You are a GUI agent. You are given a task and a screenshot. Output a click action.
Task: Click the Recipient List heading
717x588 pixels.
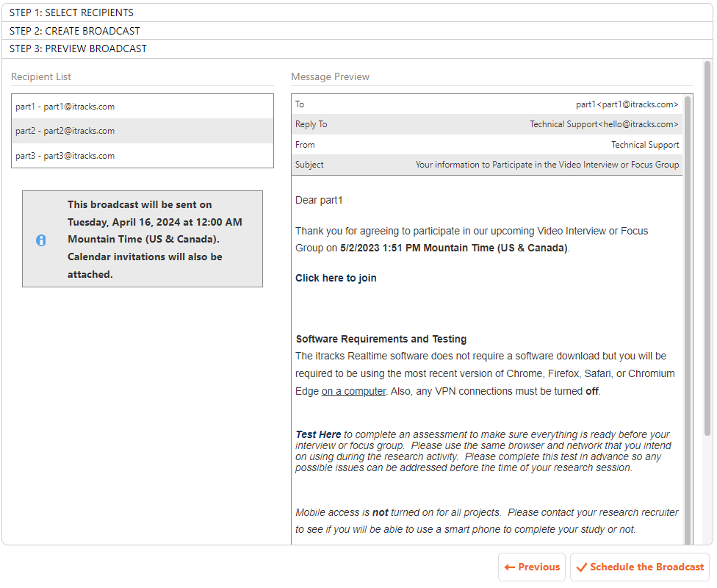click(x=40, y=77)
